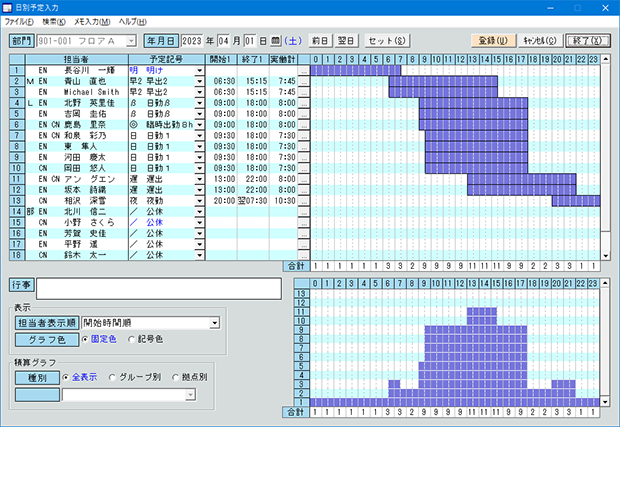This screenshot has width=620, height=482.
Task: Click the 種別 button
Action: tap(38, 378)
